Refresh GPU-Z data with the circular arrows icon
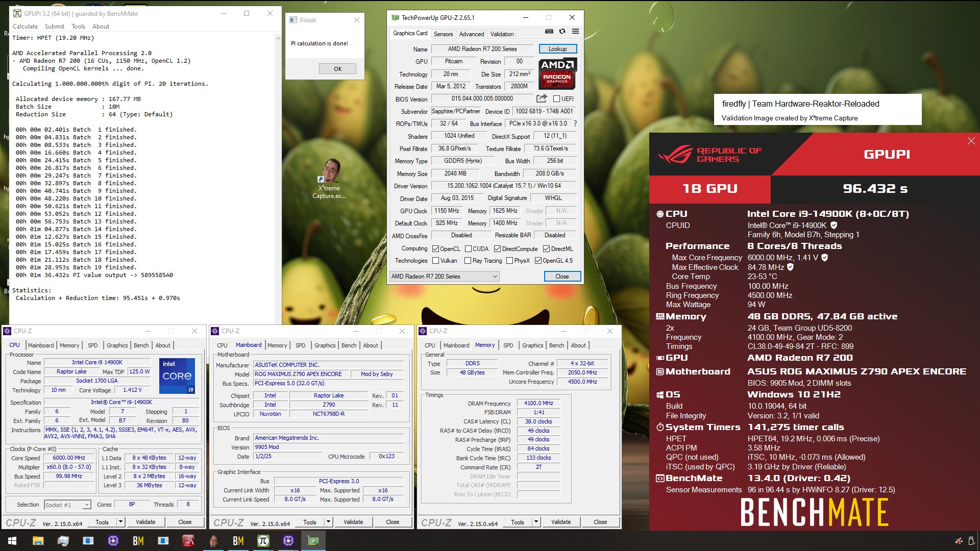980x551 pixels. coord(562,31)
